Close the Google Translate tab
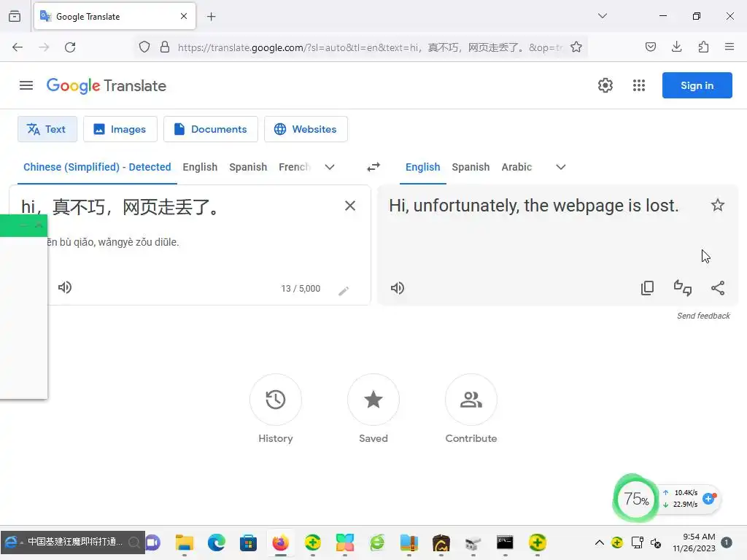 (184, 16)
